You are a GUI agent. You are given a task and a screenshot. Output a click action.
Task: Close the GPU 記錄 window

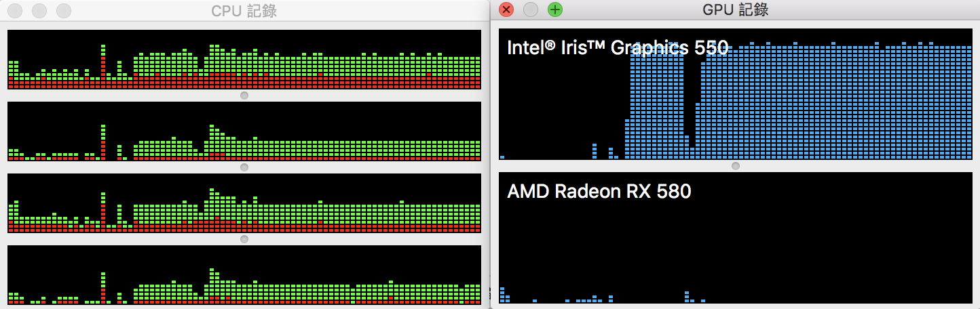(506, 9)
